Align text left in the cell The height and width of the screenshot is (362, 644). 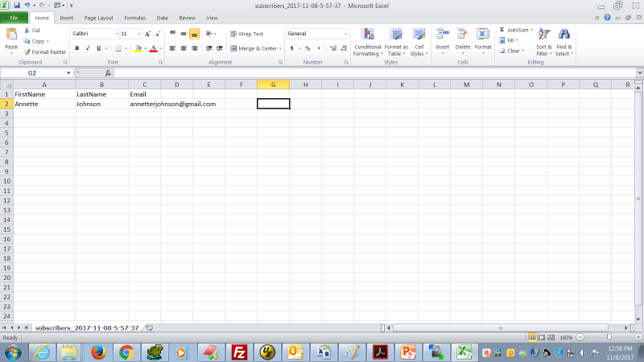172,48
